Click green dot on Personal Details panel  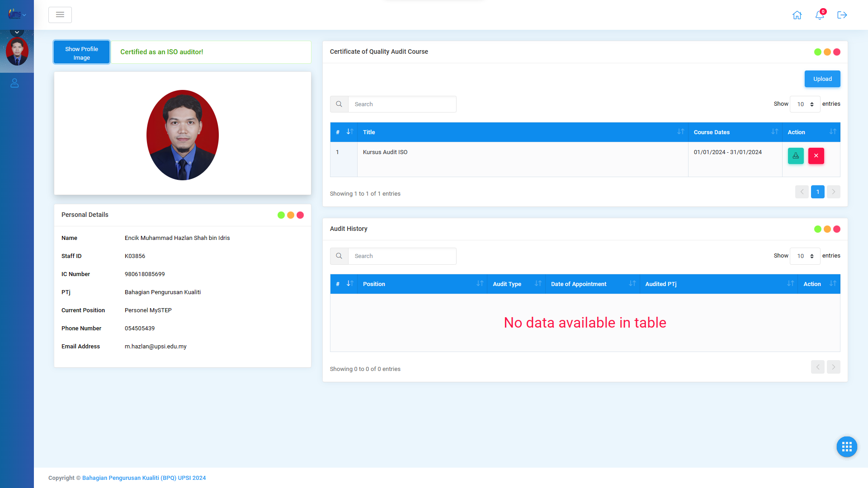[x=281, y=215]
